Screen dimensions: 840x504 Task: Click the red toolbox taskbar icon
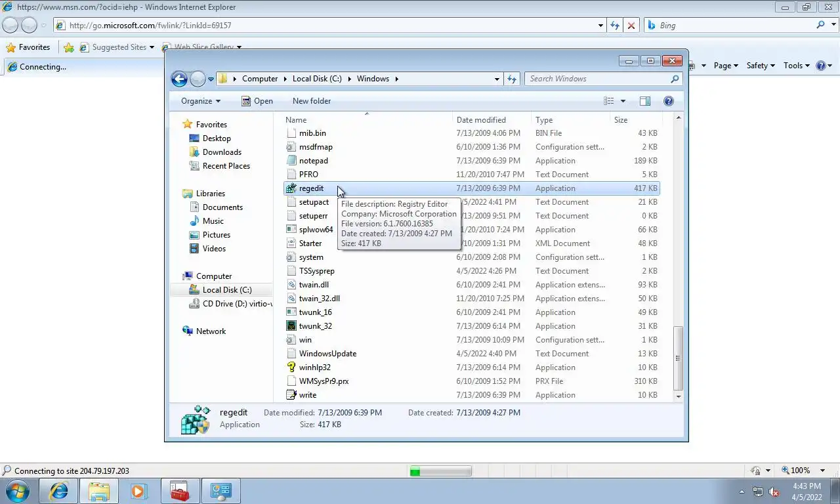pos(179,491)
